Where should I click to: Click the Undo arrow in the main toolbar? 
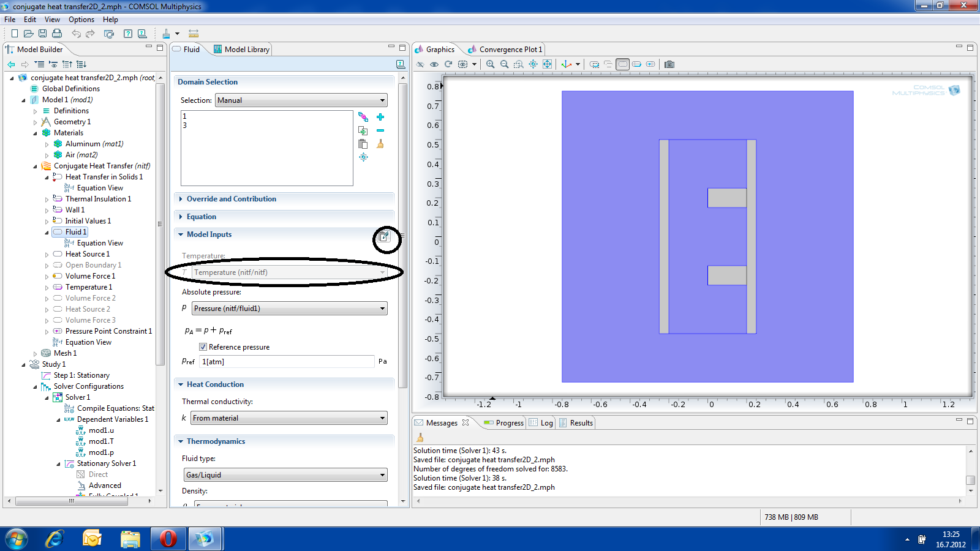76,34
